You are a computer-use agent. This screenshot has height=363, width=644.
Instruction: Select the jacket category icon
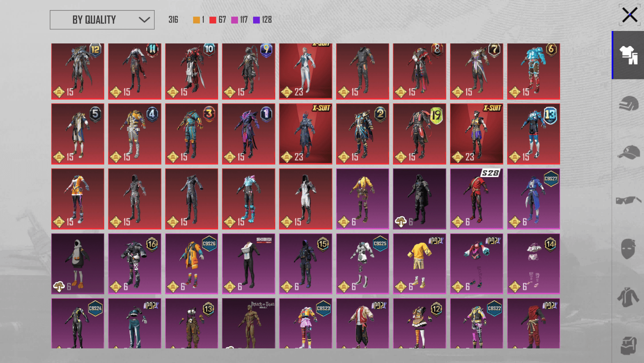pos(628,297)
